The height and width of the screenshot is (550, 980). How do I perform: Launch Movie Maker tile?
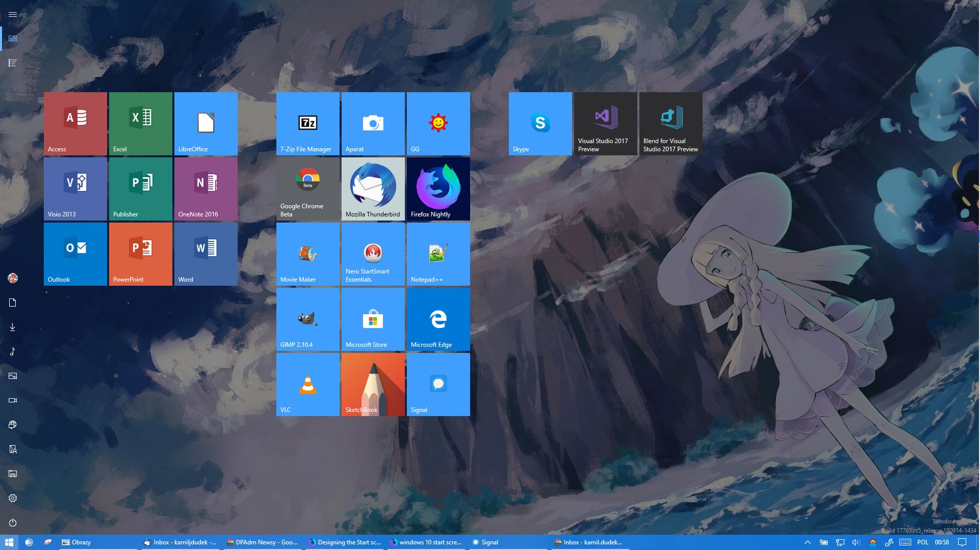(x=308, y=254)
